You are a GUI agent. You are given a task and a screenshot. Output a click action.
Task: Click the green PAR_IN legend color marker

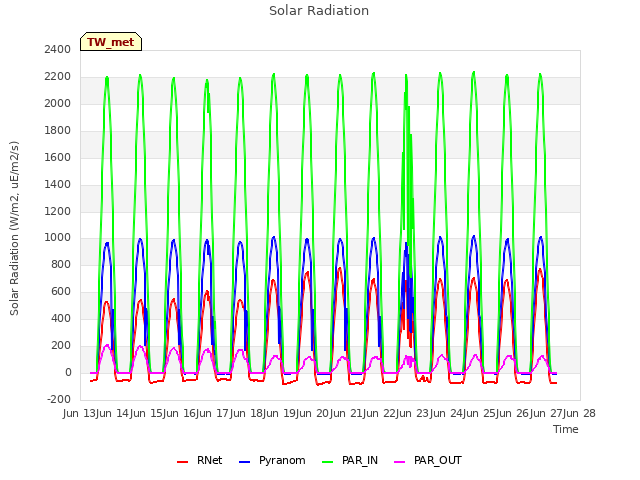point(327,462)
